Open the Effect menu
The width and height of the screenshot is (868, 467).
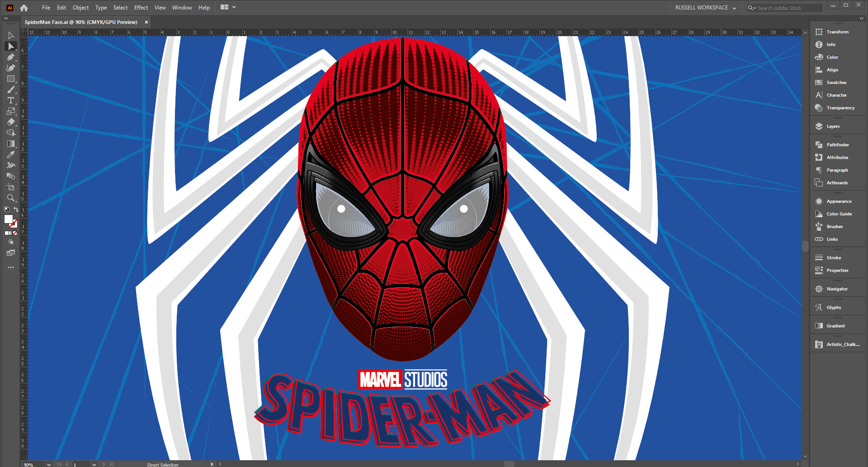[141, 7]
